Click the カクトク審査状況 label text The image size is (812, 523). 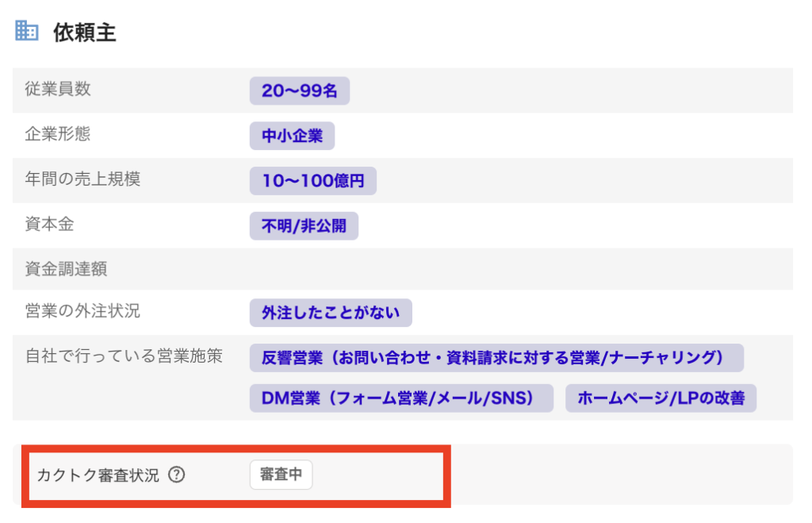[x=98, y=475]
